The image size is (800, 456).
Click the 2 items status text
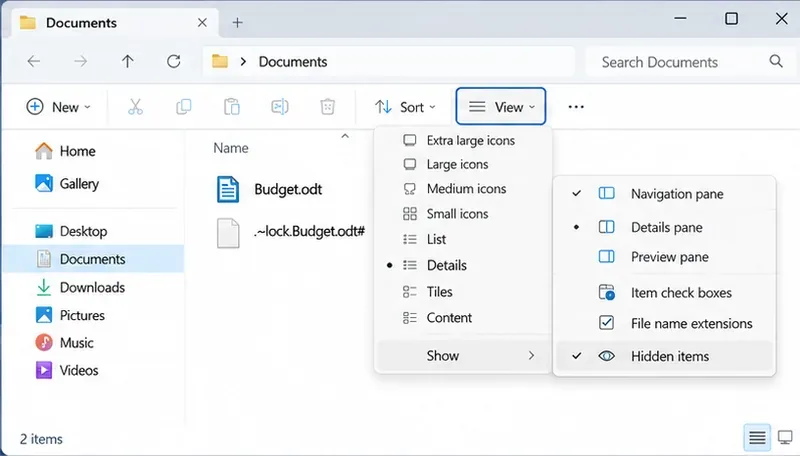pyautogui.click(x=41, y=439)
